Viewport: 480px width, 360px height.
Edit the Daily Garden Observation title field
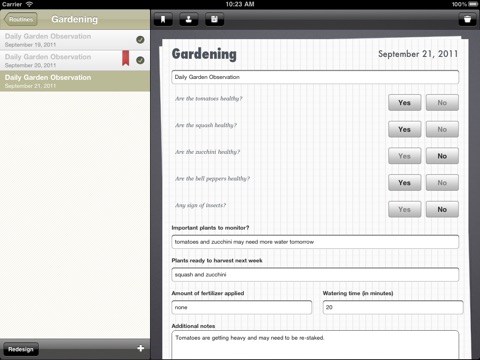tap(315, 77)
